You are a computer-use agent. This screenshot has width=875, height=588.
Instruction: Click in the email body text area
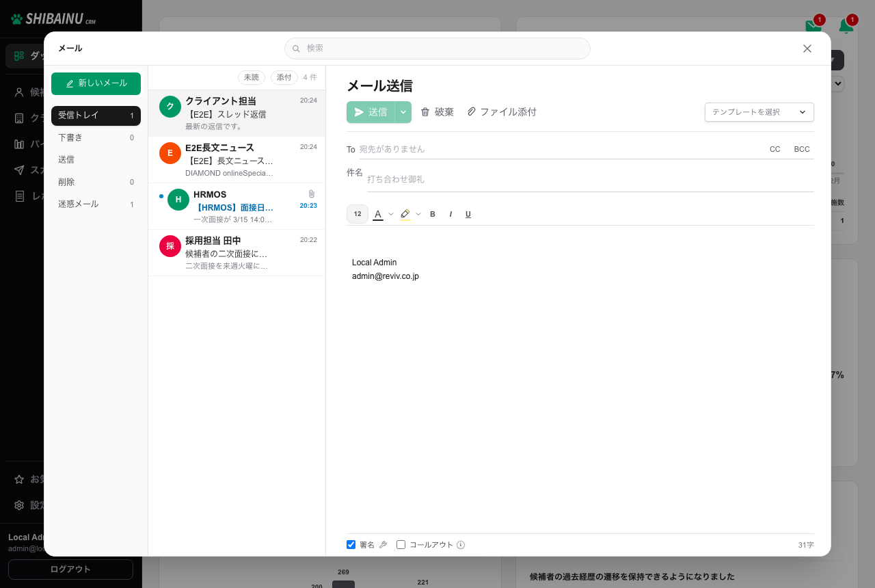coord(580,379)
